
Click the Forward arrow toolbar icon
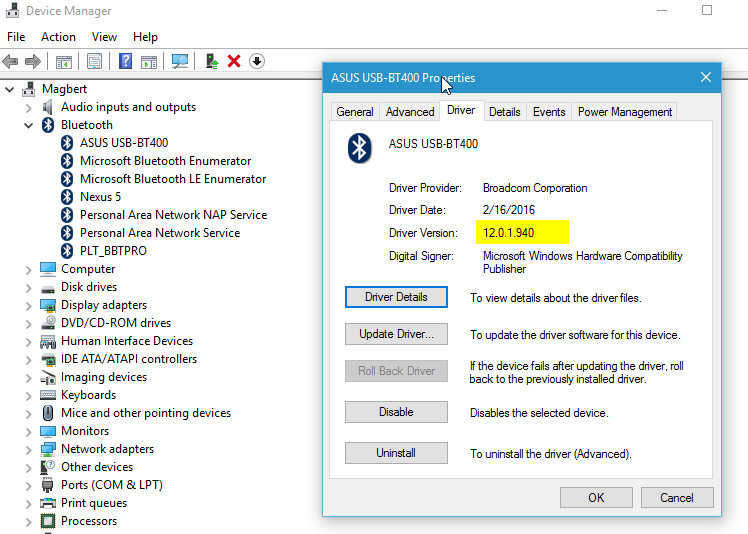(32, 61)
